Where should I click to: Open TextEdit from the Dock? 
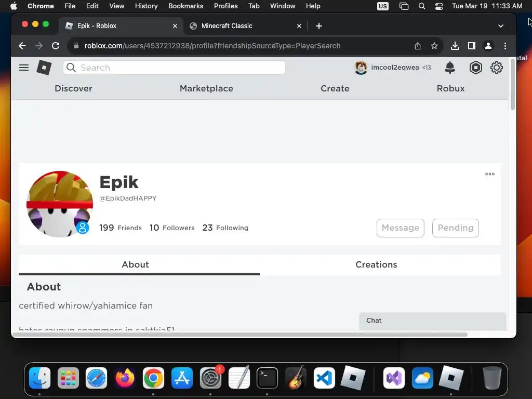click(x=239, y=378)
